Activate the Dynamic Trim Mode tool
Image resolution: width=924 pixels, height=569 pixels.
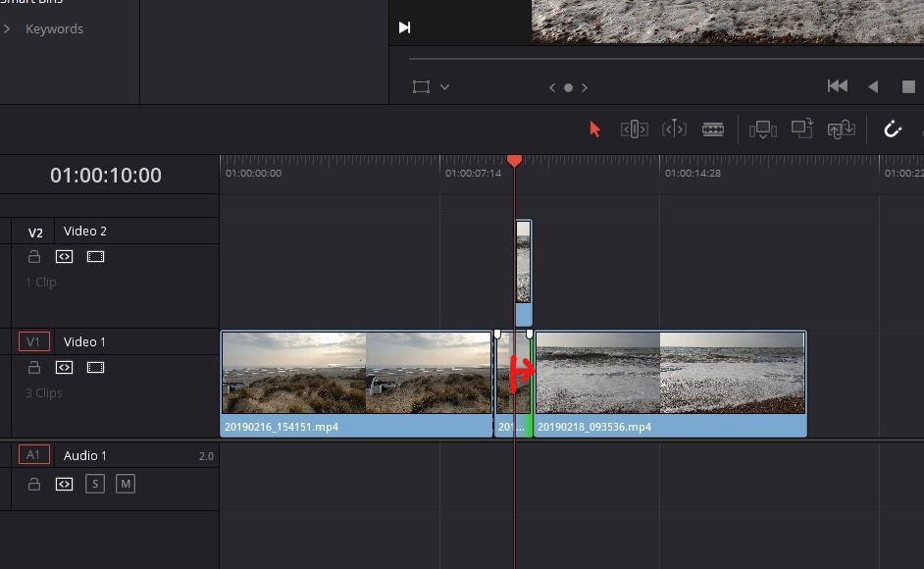click(674, 129)
